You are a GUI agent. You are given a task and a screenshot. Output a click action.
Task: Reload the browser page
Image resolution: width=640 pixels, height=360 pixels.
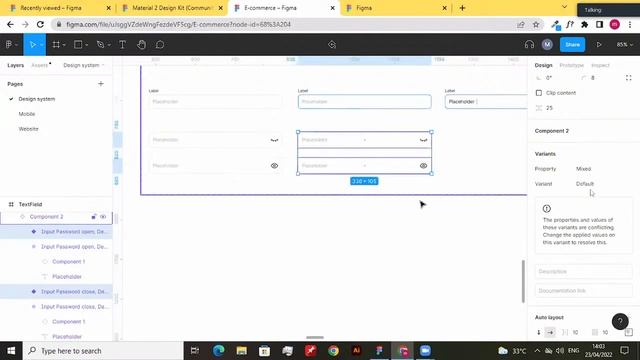[x=40, y=24]
